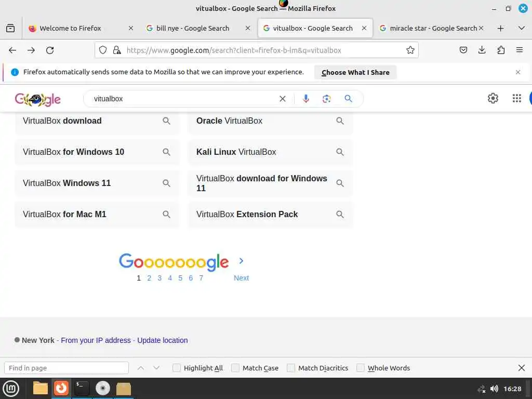Click the Google doodle logo
Viewport: 532px width, 399px height.
point(37,99)
